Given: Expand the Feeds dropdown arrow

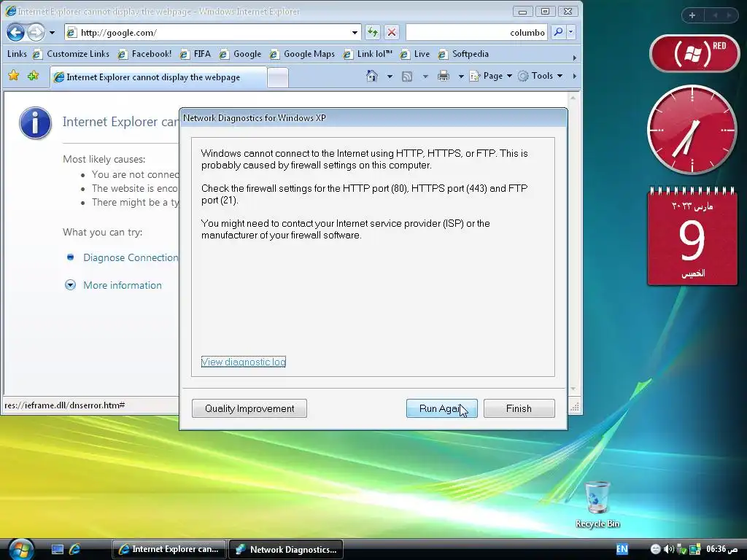Looking at the screenshot, I should click(x=425, y=76).
